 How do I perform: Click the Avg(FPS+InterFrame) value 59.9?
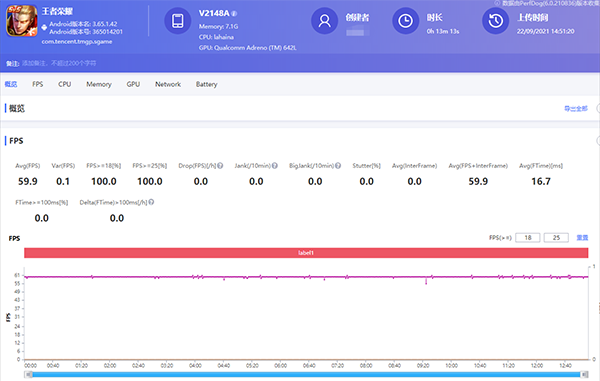pyautogui.click(x=478, y=181)
